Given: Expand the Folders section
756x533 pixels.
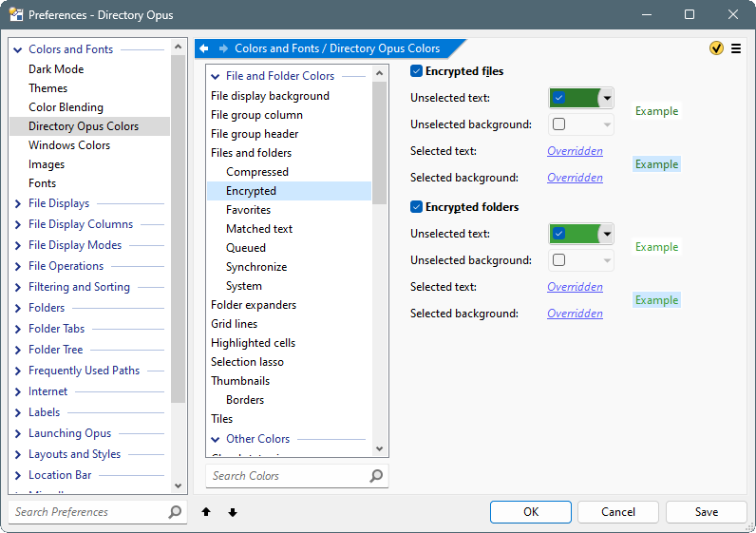Looking at the screenshot, I should point(18,308).
